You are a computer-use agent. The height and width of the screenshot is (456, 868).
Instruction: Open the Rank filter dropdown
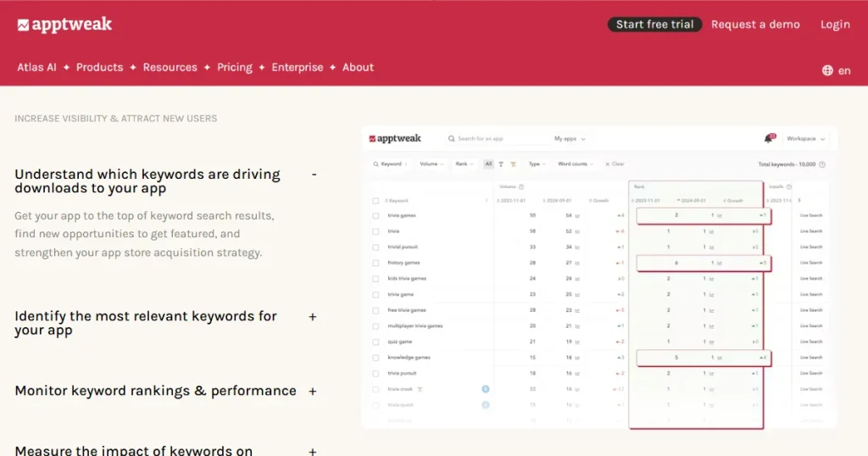point(465,164)
